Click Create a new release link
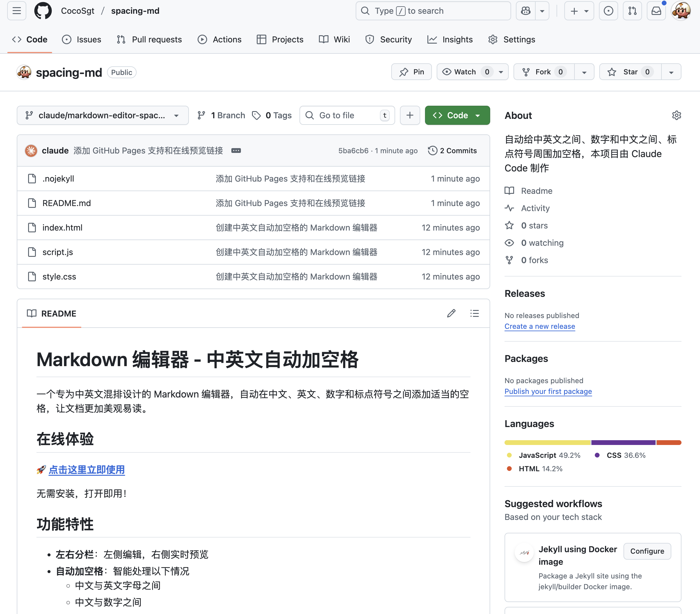 tap(539, 326)
